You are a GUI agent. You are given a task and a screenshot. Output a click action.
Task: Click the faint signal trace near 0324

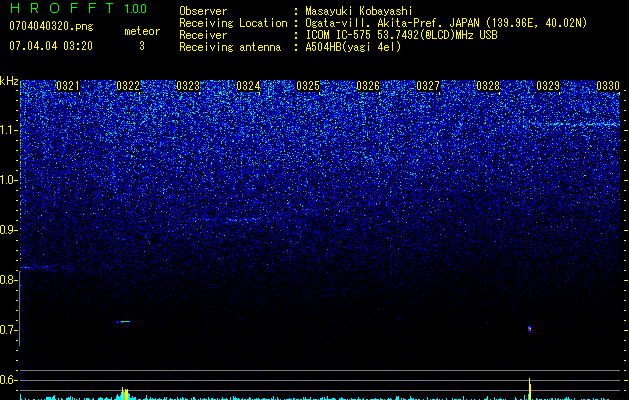(x=243, y=219)
